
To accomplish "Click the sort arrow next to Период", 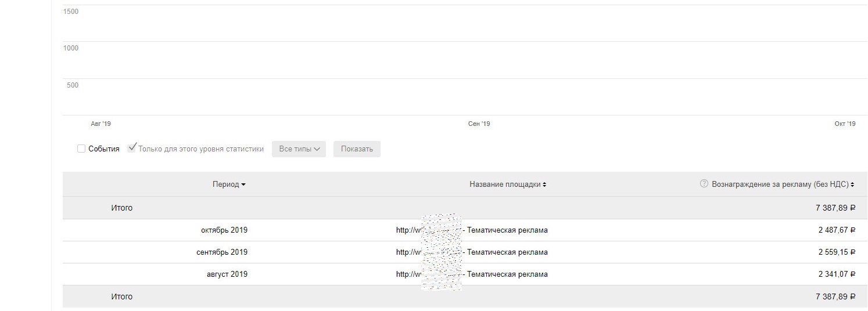I will [243, 185].
